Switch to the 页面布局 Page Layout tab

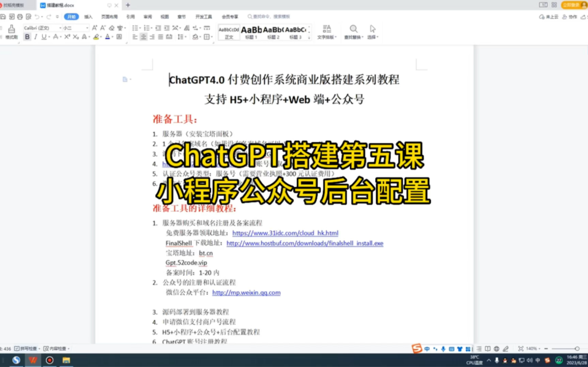point(109,17)
